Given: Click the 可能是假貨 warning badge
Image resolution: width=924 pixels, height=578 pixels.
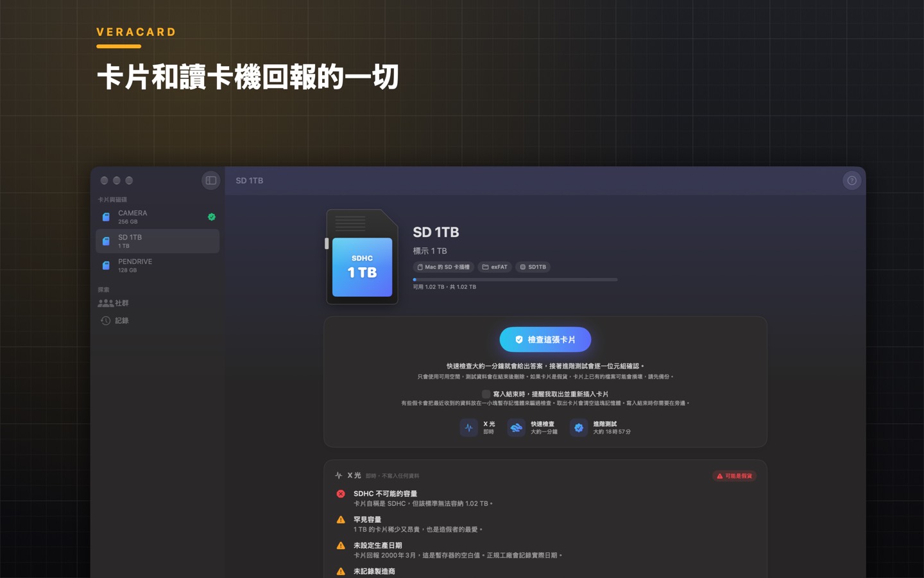Looking at the screenshot, I should click(734, 476).
